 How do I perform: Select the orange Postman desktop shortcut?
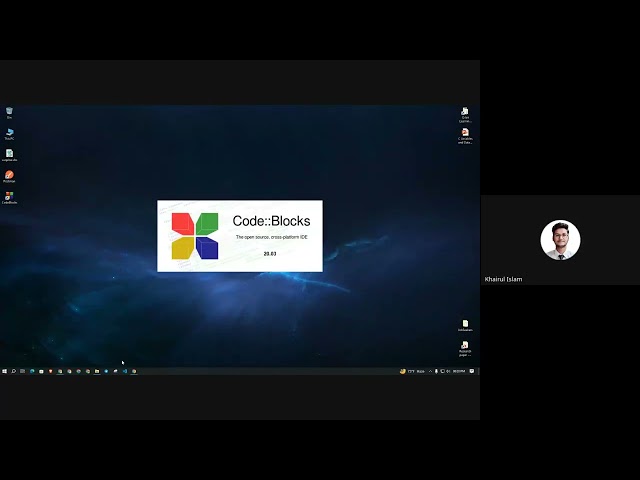[9, 177]
